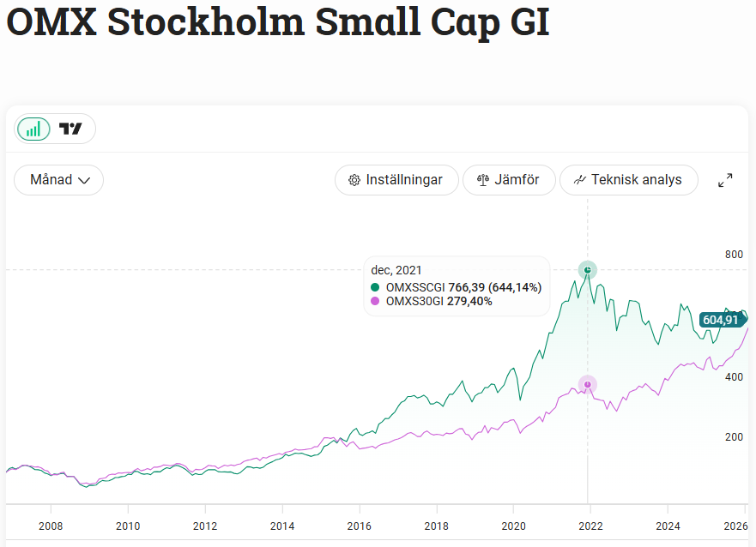The image size is (756, 547).
Task: Click the purple OMXS30GI legend dot
Action: pos(375,302)
